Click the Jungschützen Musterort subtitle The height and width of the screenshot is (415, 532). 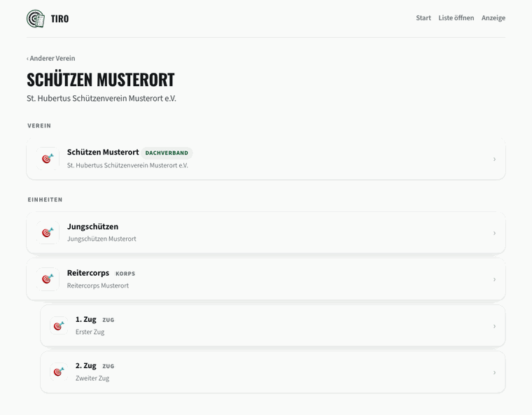click(101, 239)
